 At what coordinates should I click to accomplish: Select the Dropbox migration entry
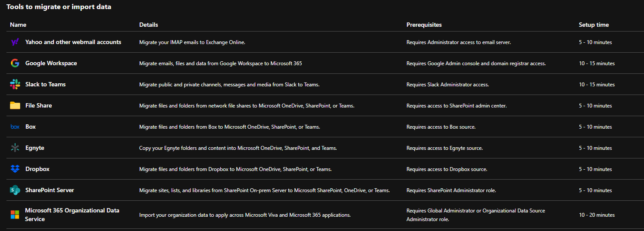[37, 169]
